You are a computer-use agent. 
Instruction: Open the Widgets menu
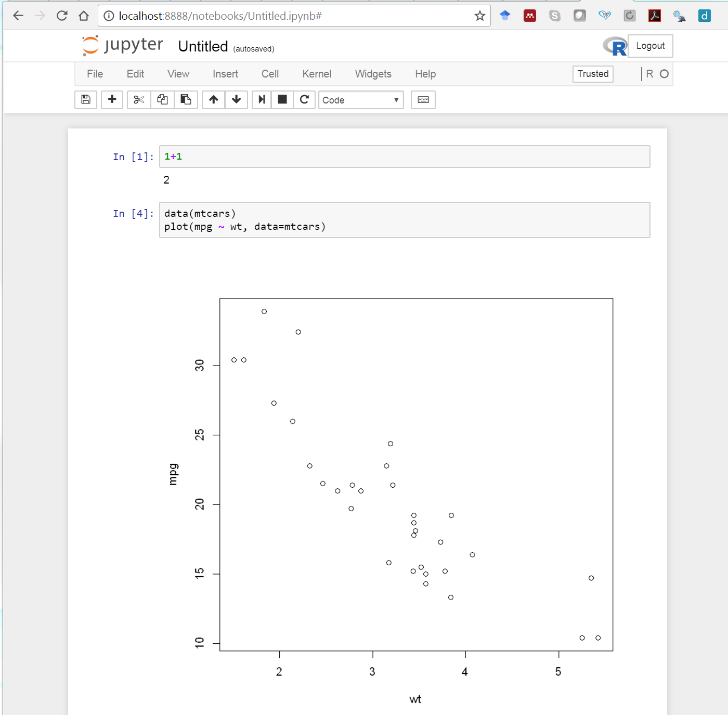pos(373,74)
